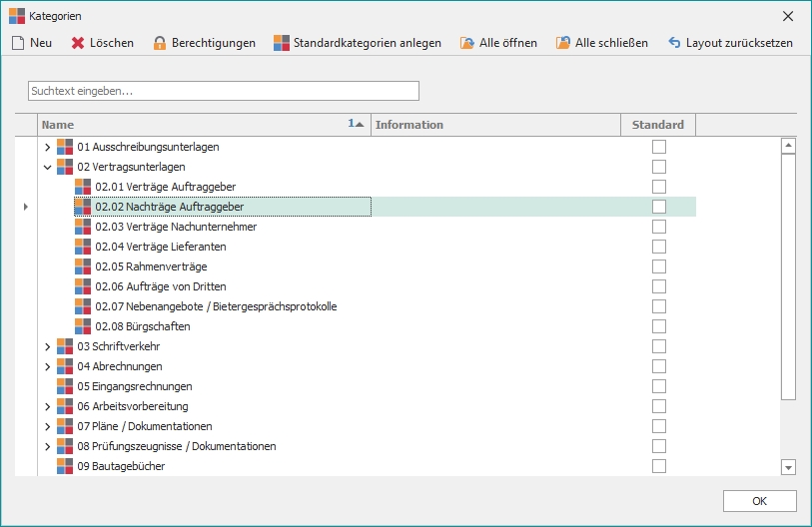The height and width of the screenshot is (527, 812).
Task: Click category icon of 02.04 Verträge Lieferanten
Action: pyautogui.click(x=83, y=247)
